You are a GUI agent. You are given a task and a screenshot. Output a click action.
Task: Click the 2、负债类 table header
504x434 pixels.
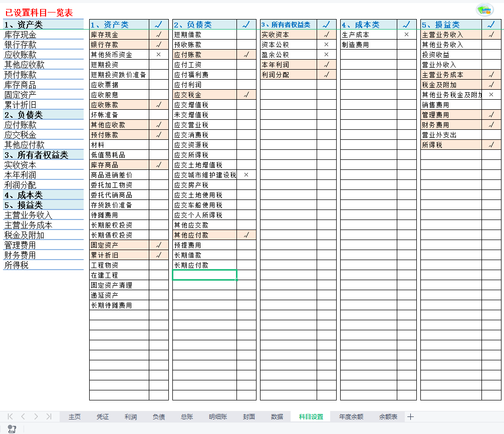205,25
